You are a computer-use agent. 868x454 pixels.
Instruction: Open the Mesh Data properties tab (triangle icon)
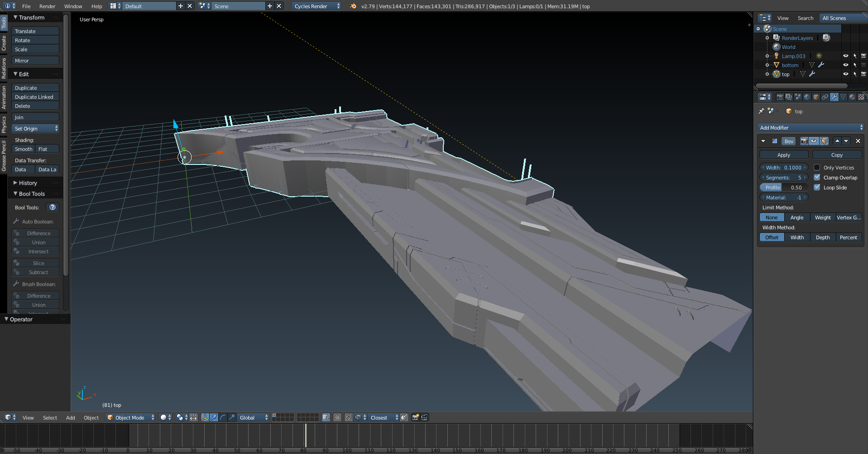[x=843, y=97]
